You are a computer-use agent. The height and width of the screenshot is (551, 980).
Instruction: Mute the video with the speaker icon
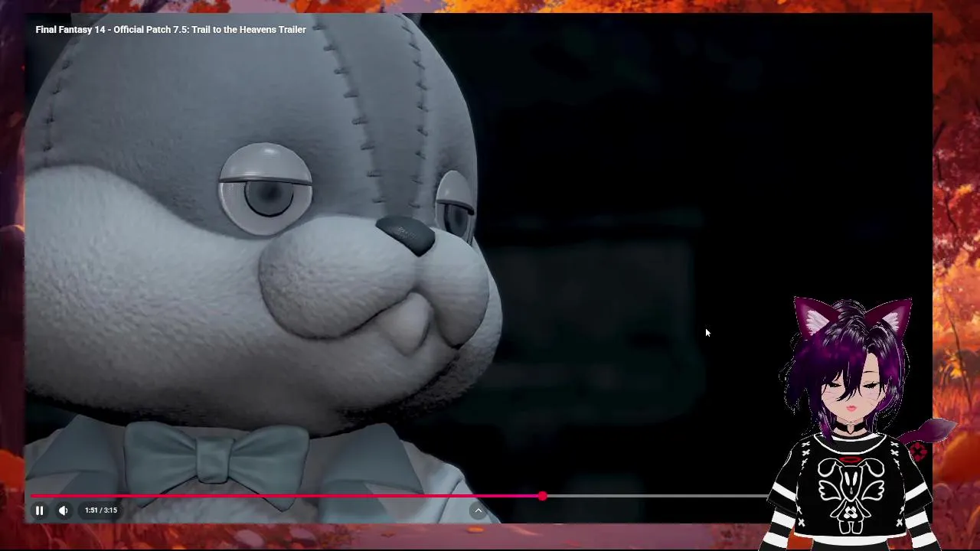(x=64, y=510)
